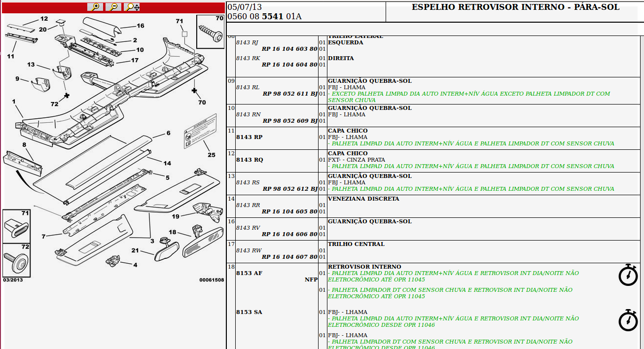Click the zoom out magnifier icon

click(114, 7)
